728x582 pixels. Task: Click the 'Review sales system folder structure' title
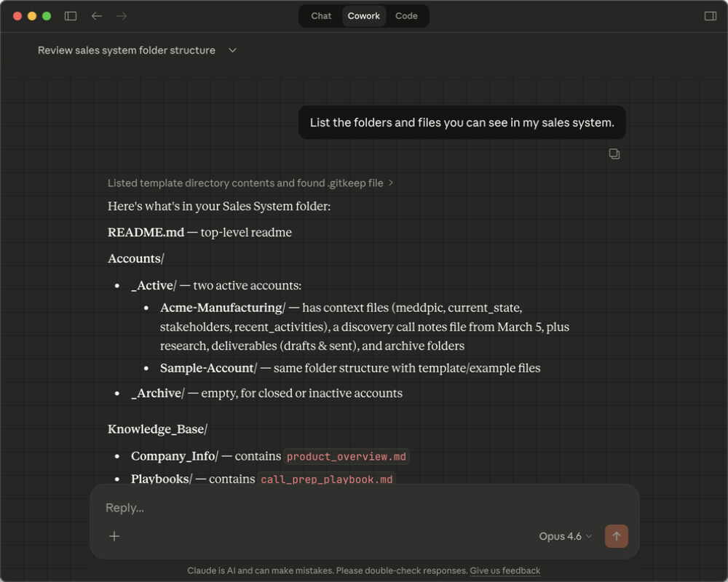click(127, 50)
